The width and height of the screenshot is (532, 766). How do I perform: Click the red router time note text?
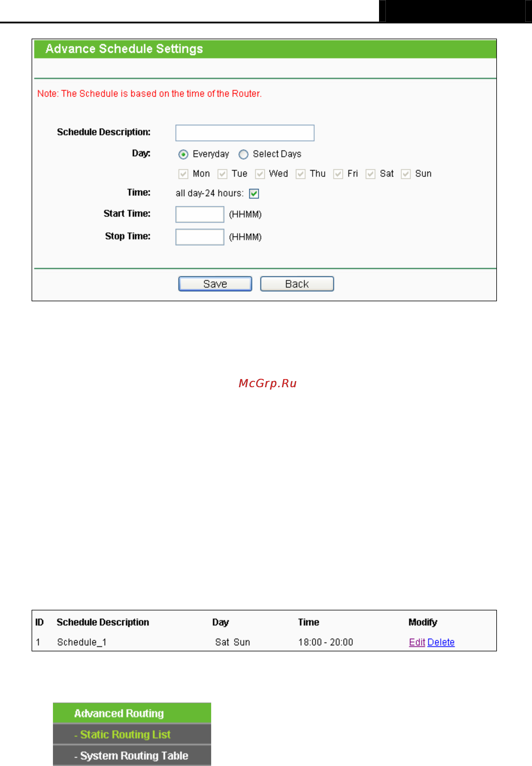(149, 94)
